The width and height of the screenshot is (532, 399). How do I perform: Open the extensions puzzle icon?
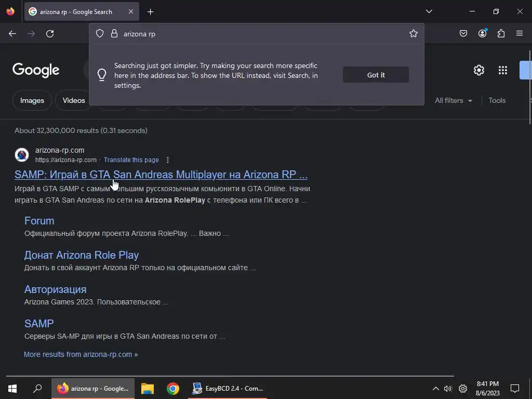point(501,33)
